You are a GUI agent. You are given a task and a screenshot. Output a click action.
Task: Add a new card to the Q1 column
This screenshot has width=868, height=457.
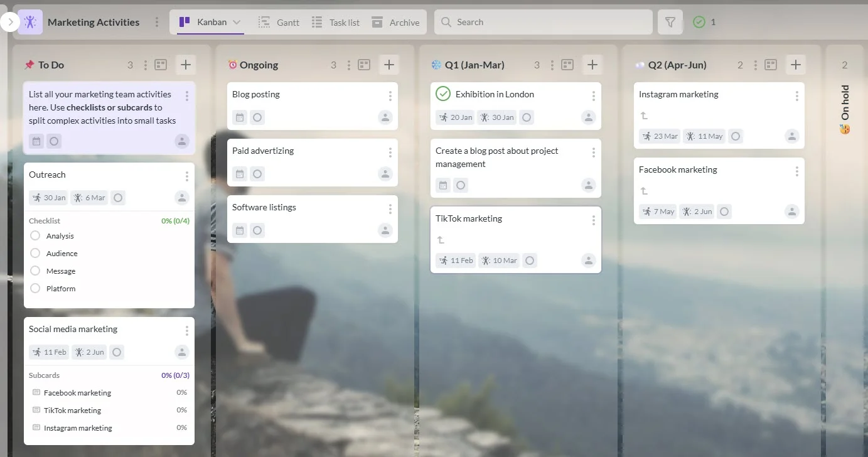pos(591,64)
